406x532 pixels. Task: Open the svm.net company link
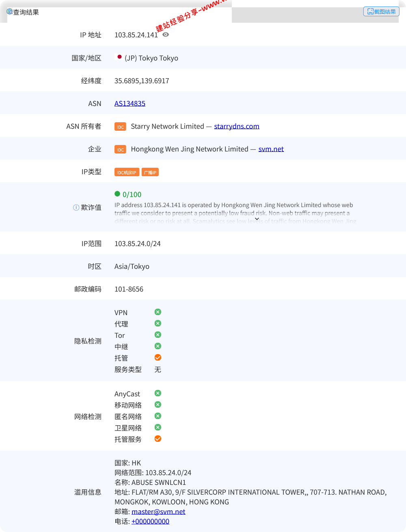click(x=271, y=149)
